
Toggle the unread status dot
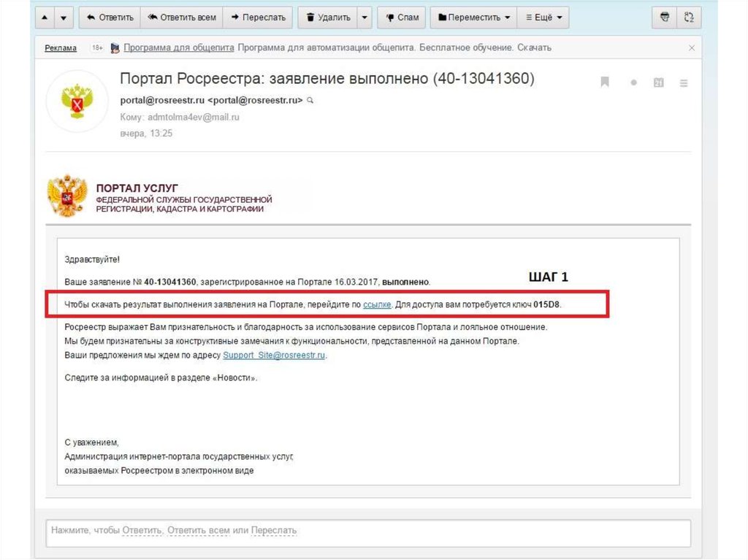(x=633, y=83)
